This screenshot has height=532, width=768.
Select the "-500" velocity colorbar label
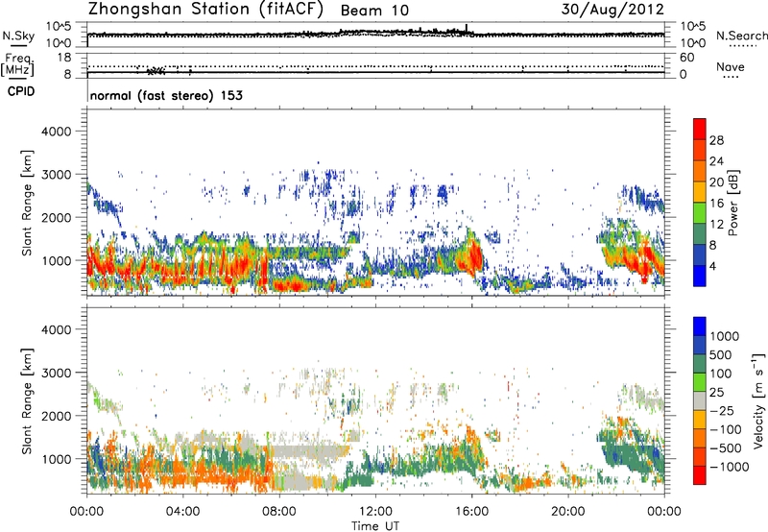point(726,448)
